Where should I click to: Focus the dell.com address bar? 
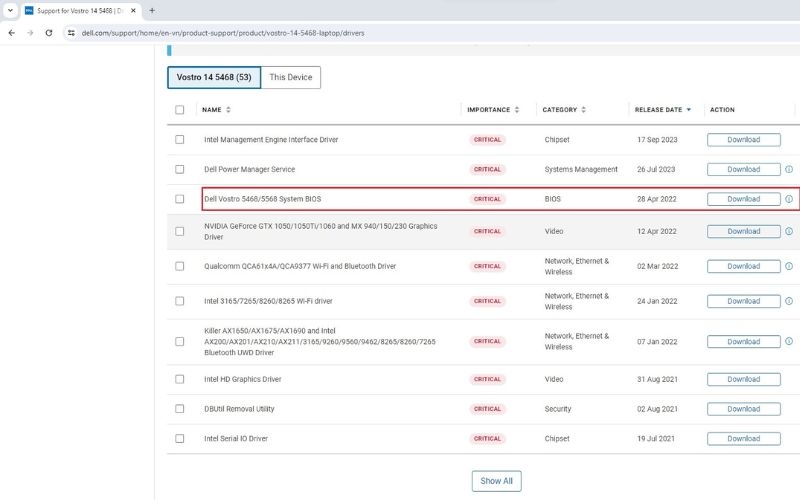pos(223,33)
